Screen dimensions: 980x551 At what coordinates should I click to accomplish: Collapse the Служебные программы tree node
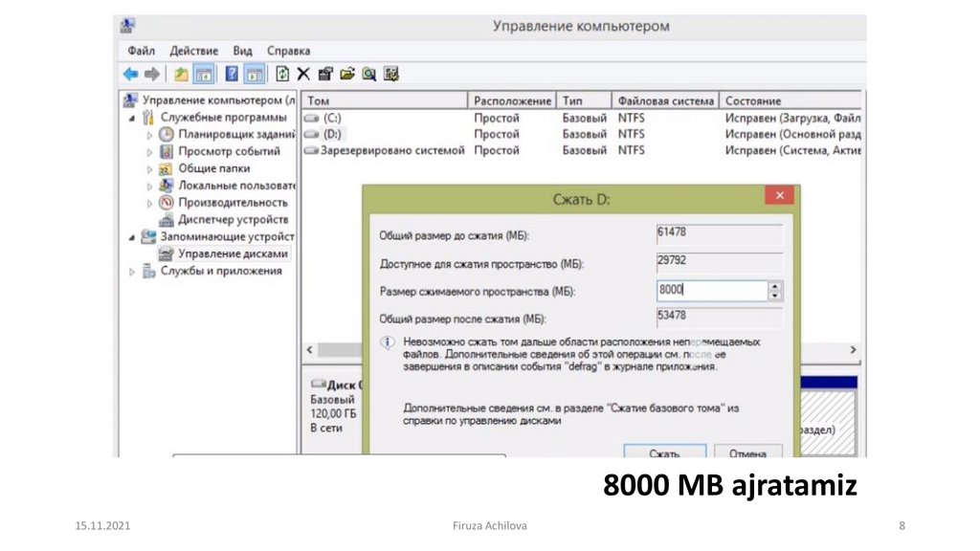pyautogui.click(x=132, y=118)
